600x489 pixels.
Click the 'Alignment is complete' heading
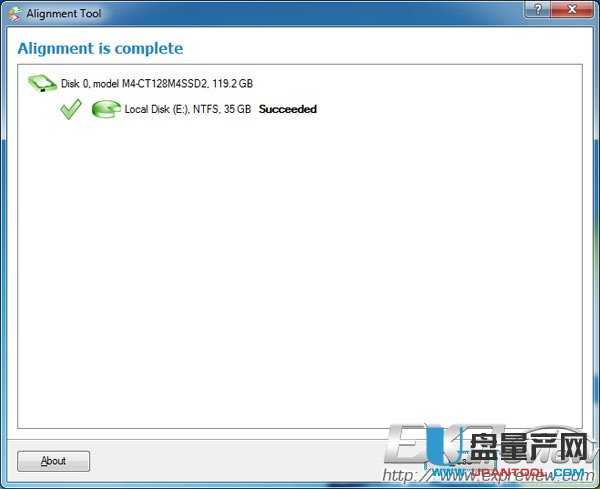pyautogui.click(x=100, y=49)
